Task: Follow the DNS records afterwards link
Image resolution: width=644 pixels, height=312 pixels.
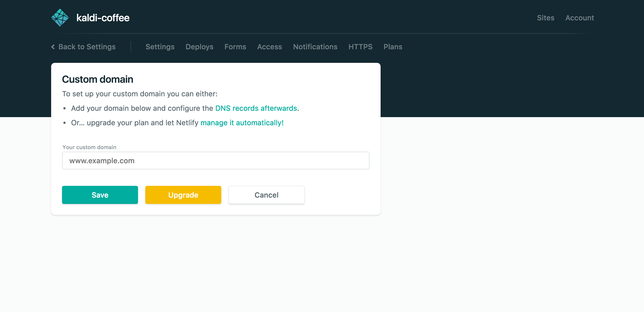Action: pyautogui.click(x=256, y=108)
